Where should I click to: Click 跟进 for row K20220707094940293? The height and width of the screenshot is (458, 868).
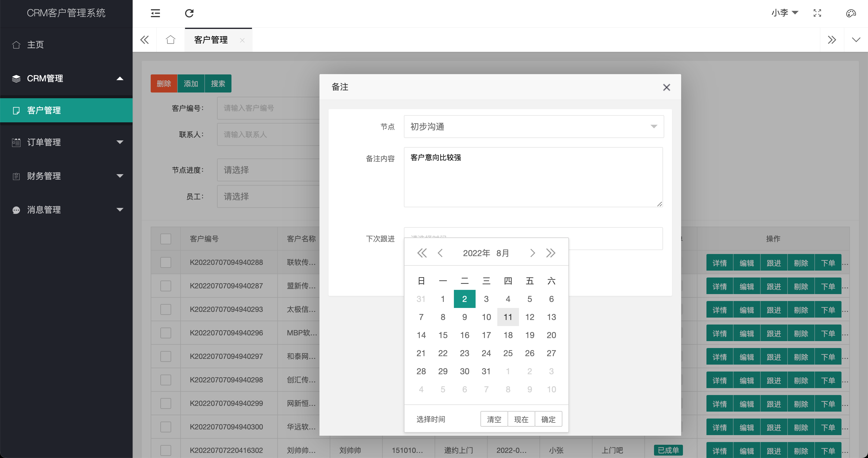[x=774, y=310]
